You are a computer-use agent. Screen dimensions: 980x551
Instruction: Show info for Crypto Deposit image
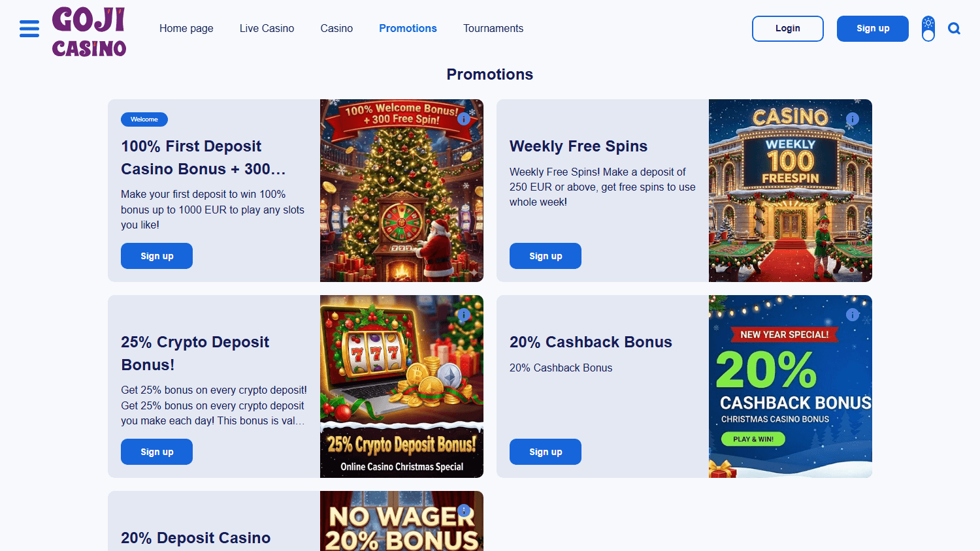point(464,315)
